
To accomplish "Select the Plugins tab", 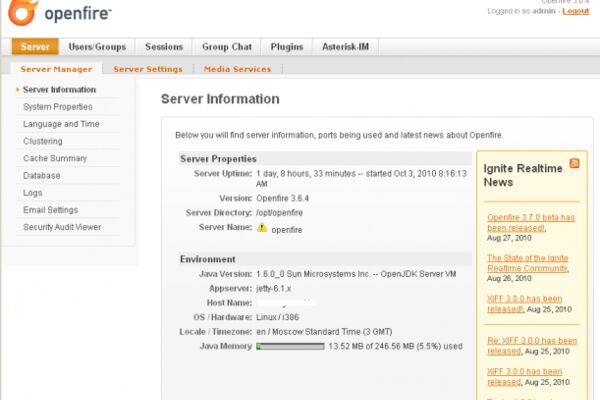I will tap(287, 47).
